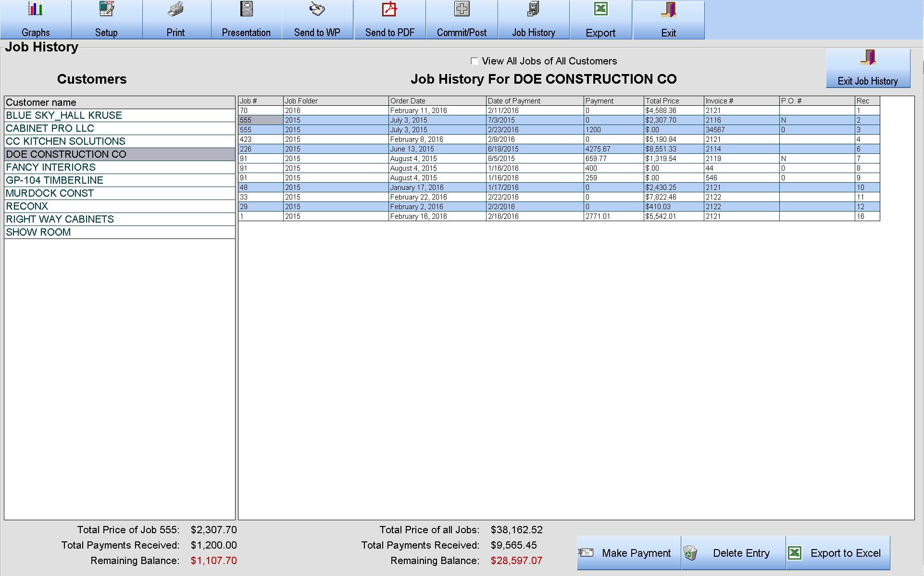Viewport: 924px width, 576px height.
Task: Select customer RIGHT WAY CABINETS
Action: point(120,219)
